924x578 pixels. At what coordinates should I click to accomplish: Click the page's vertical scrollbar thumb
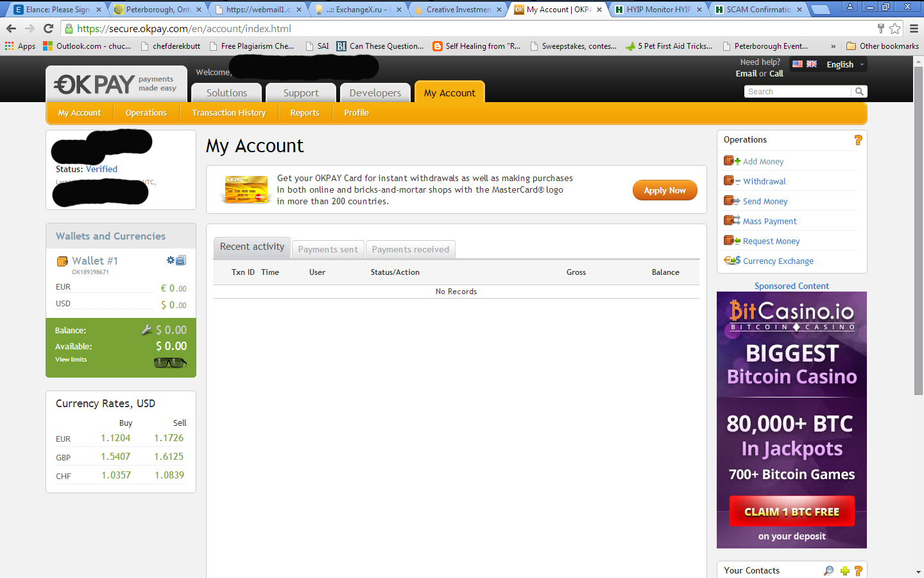tap(918, 225)
